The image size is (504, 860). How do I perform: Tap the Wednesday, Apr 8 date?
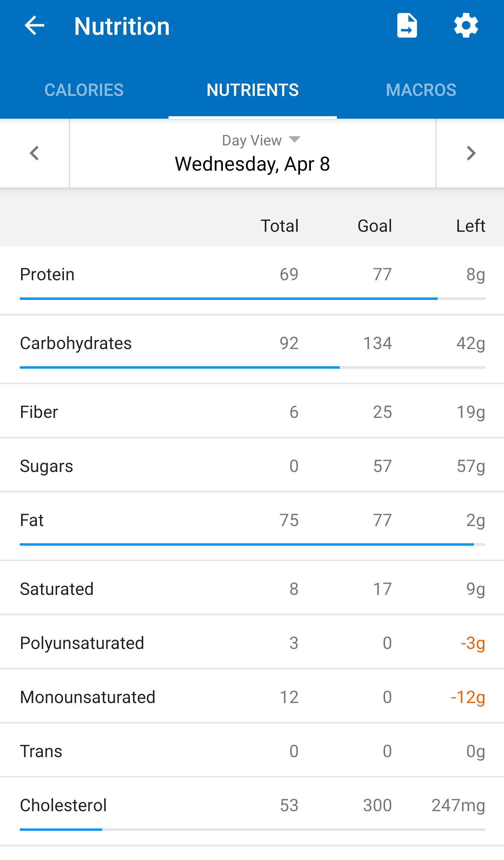click(252, 164)
